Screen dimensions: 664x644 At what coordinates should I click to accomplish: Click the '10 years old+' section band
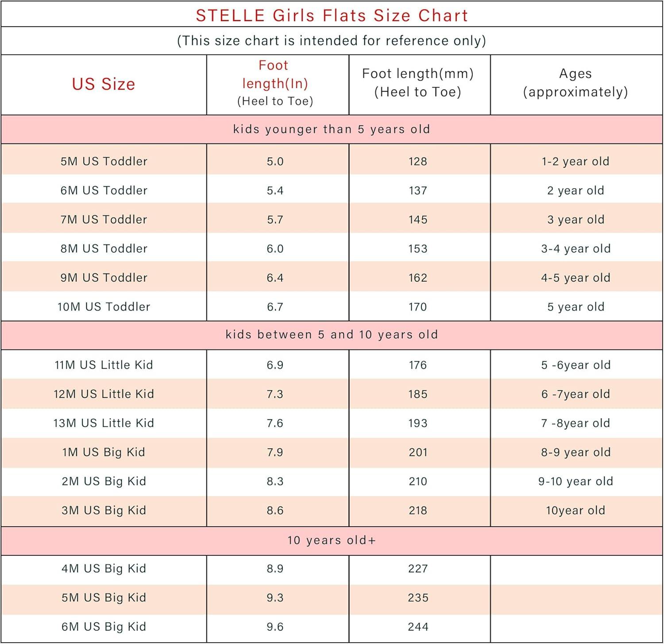pos(332,540)
